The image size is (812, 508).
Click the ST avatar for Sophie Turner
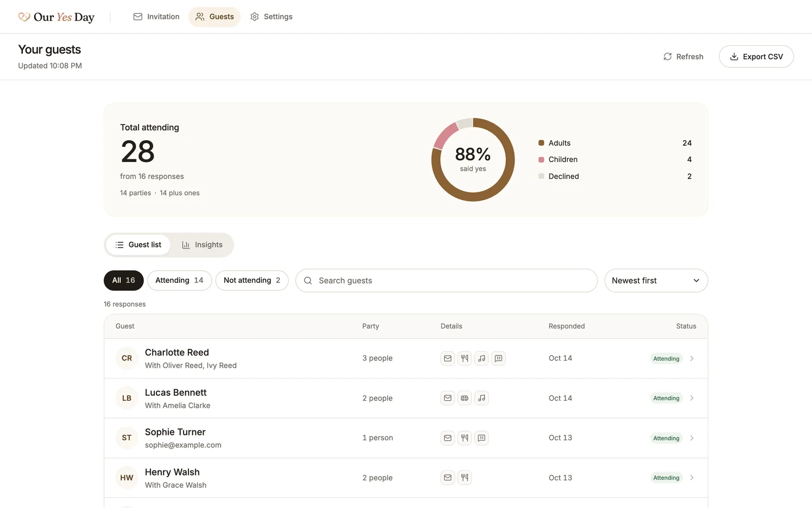pyautogui.click(x=127, y=438)
